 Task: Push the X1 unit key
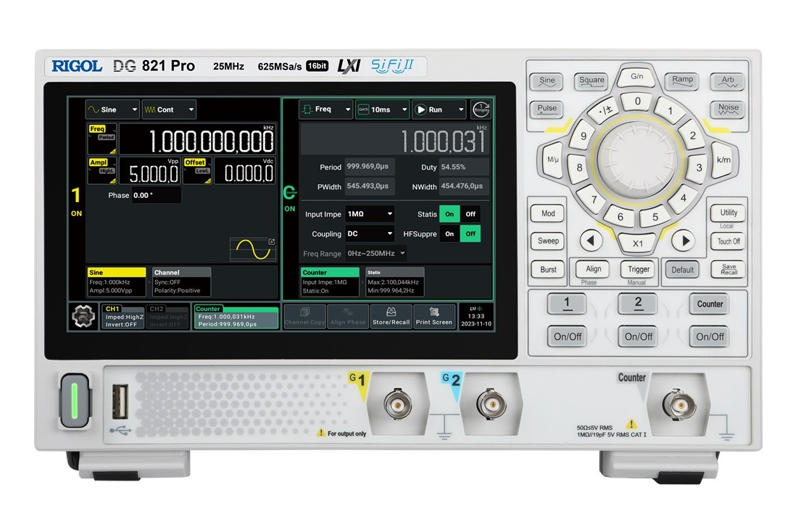[637, 243]
